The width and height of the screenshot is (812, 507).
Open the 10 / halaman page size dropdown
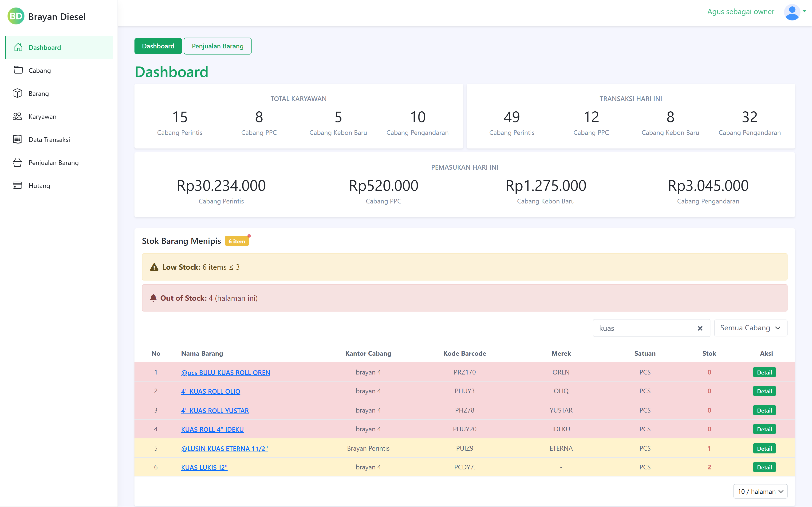(x=760, y=491)
